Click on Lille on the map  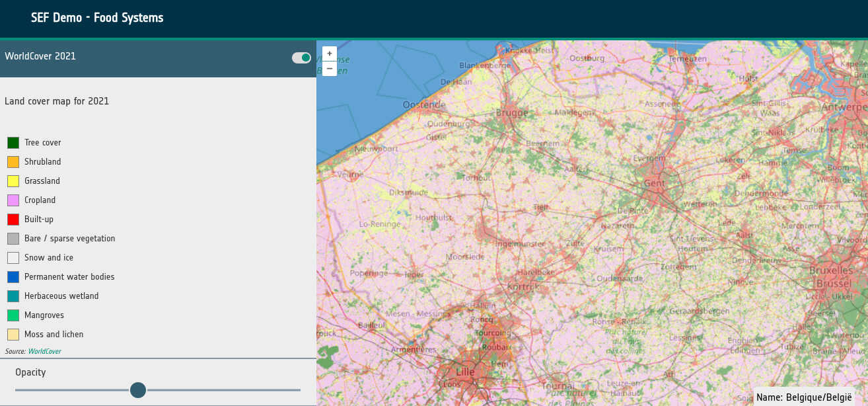click(x=465, y=372)
